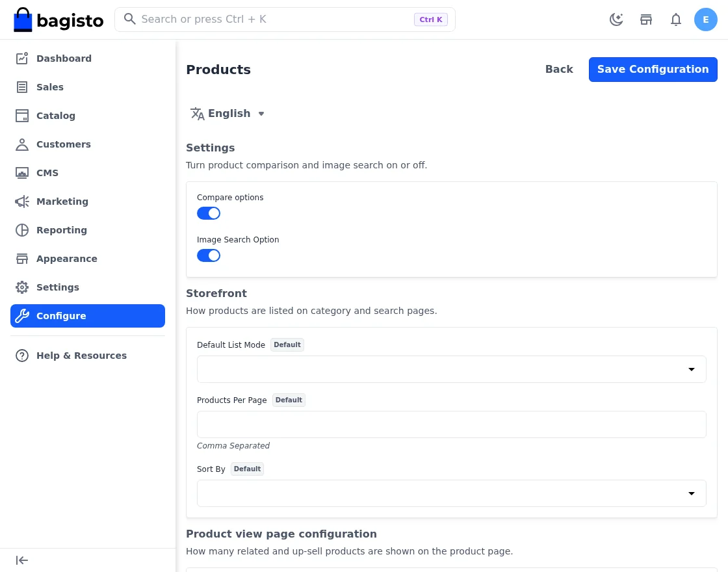Click the Marketing megaphone icon
This screenshot has width=728, height=572.
click(22, 201)
